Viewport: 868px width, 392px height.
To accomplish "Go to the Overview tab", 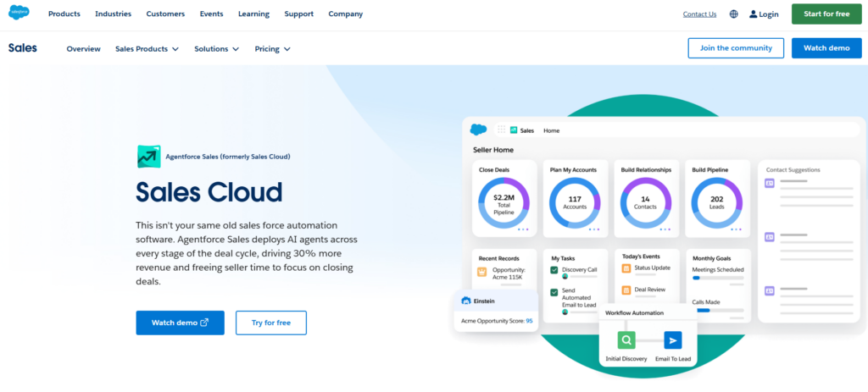I will (x=84, y=48).
